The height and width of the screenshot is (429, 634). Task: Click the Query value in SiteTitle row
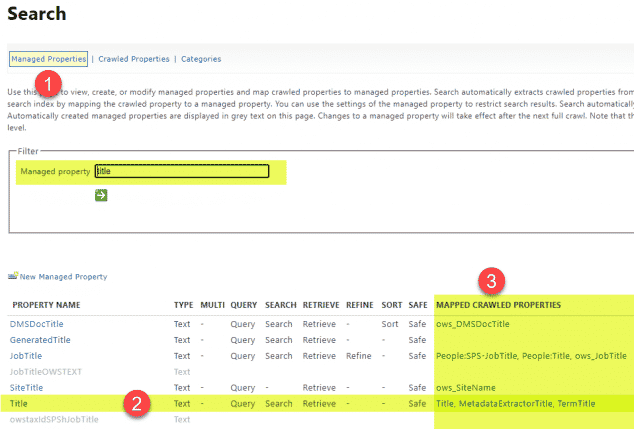(243, 388)
